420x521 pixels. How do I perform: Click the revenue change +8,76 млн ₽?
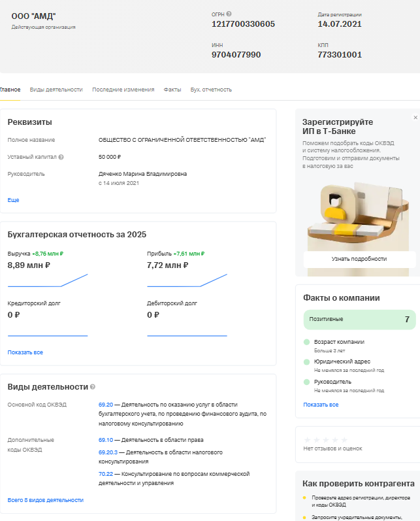48,254
